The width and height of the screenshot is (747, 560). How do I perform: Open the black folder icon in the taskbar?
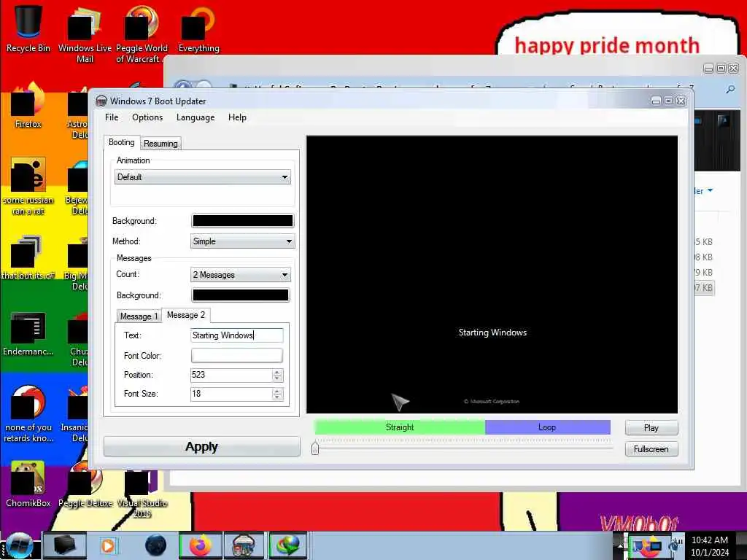tap(64, 545)
